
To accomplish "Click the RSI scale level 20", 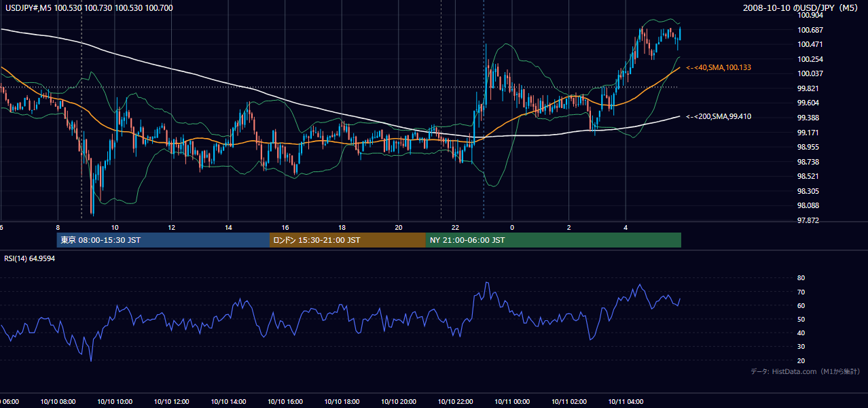I will coord(801,360).
